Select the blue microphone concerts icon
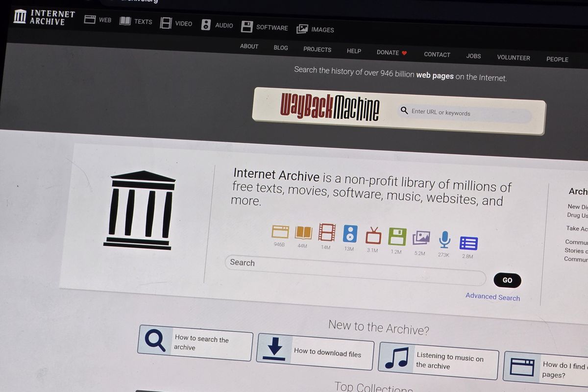The width and height of the screenshot is (588, 392). click(444, 240)
